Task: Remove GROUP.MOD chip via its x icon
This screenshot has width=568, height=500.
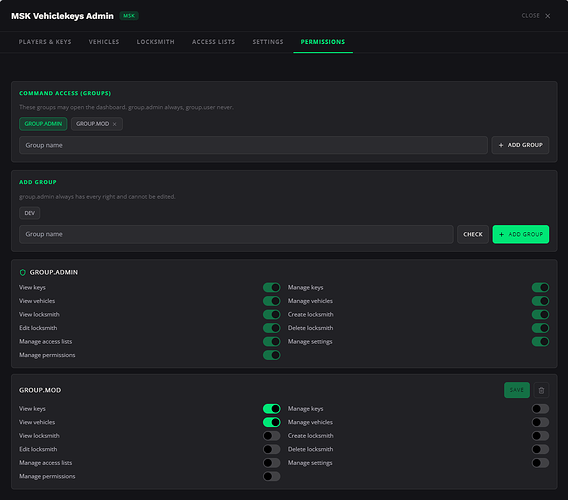Action: point(114,124)
